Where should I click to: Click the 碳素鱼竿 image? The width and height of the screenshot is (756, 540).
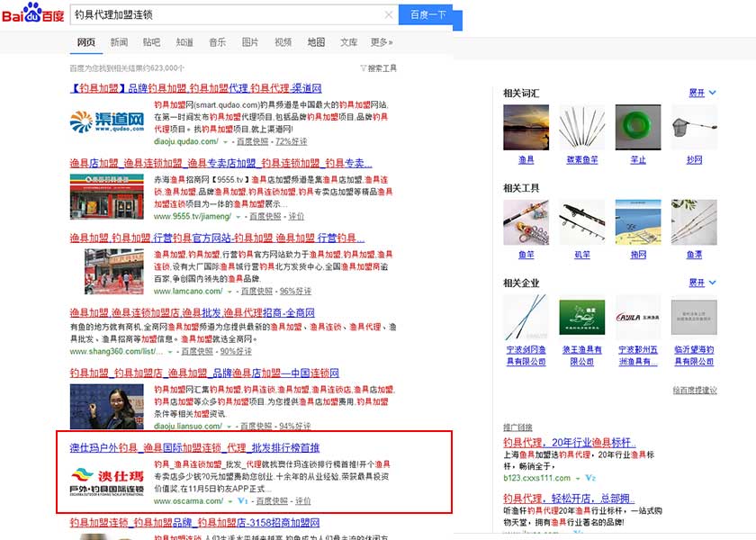582,127
